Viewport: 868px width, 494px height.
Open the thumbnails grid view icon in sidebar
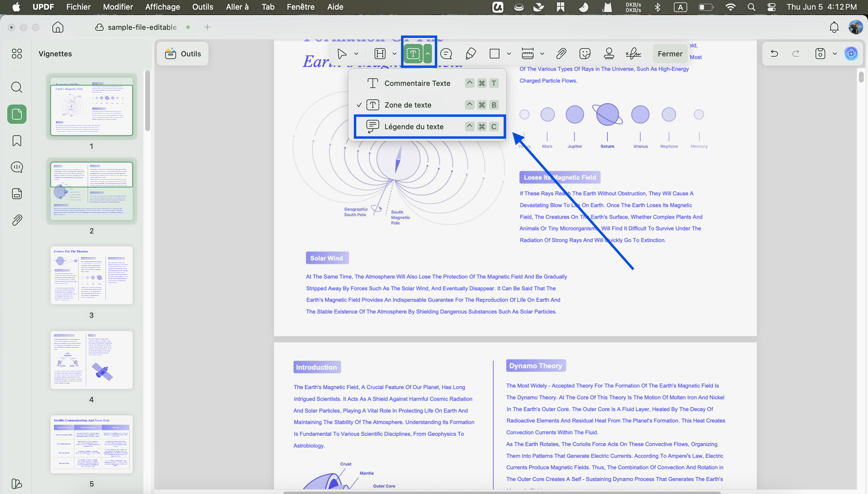17,54
